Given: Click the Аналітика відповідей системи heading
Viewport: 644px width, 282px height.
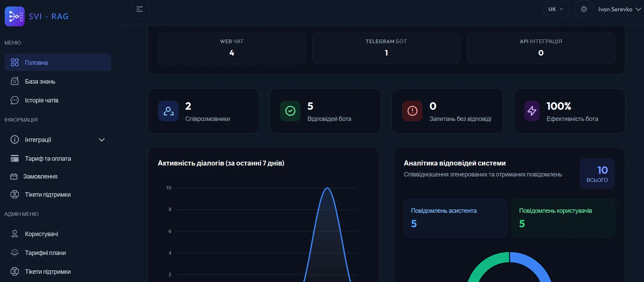Looking at the screenshot, I should [455, 163].
